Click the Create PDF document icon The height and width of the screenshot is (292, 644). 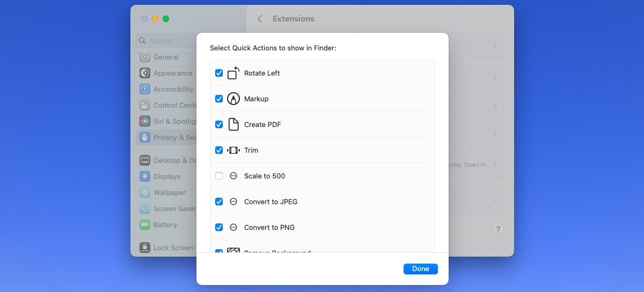coord(233,124)
